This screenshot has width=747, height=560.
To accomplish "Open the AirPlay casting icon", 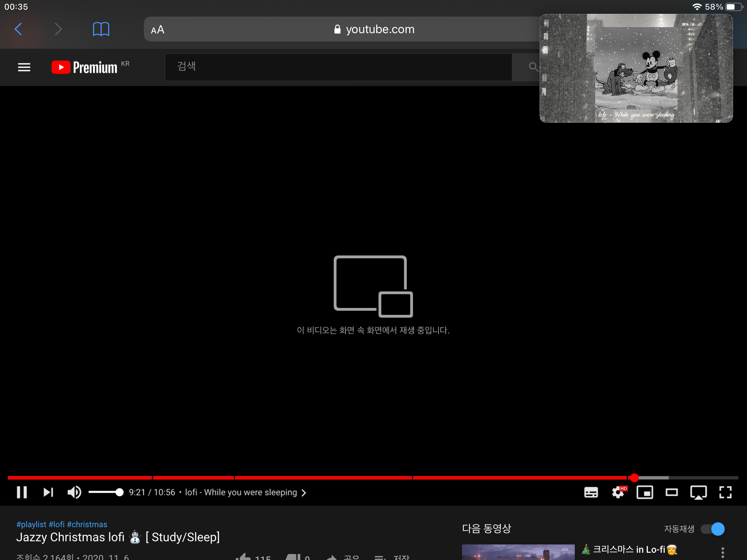I will (698, 492).
